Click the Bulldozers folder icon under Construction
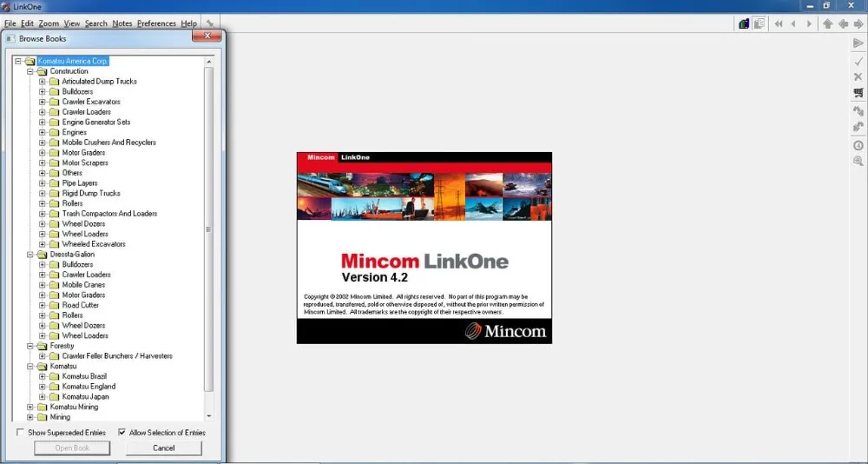868x464 pixels. (x=54, y=91)
